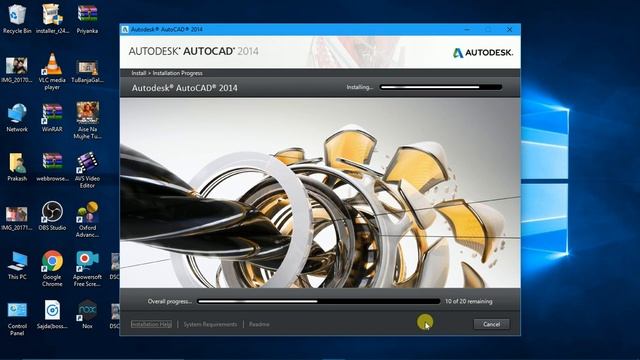Launch the WinRAR shortcut
The image size is (640, 360).
point(52,118)
